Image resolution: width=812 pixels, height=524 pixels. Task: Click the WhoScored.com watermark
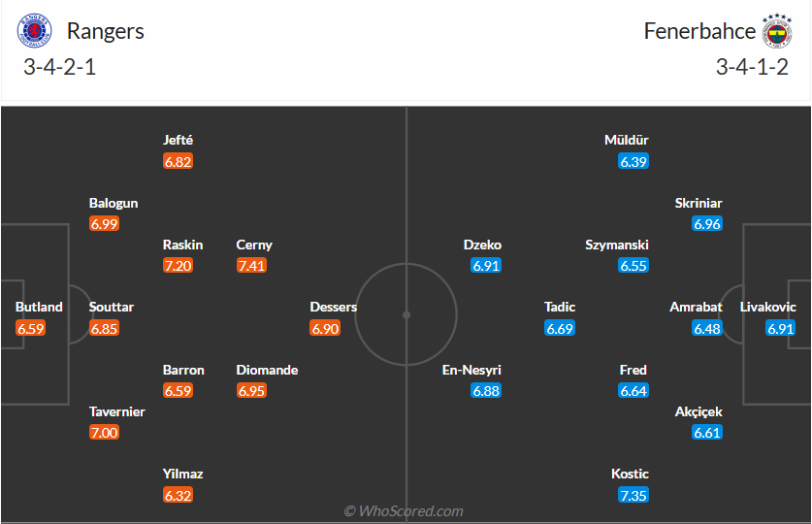[404, 511]
